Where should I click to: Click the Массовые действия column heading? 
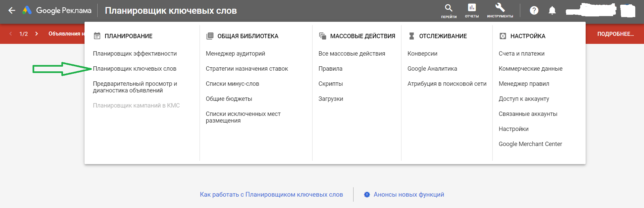coord(363,36)
